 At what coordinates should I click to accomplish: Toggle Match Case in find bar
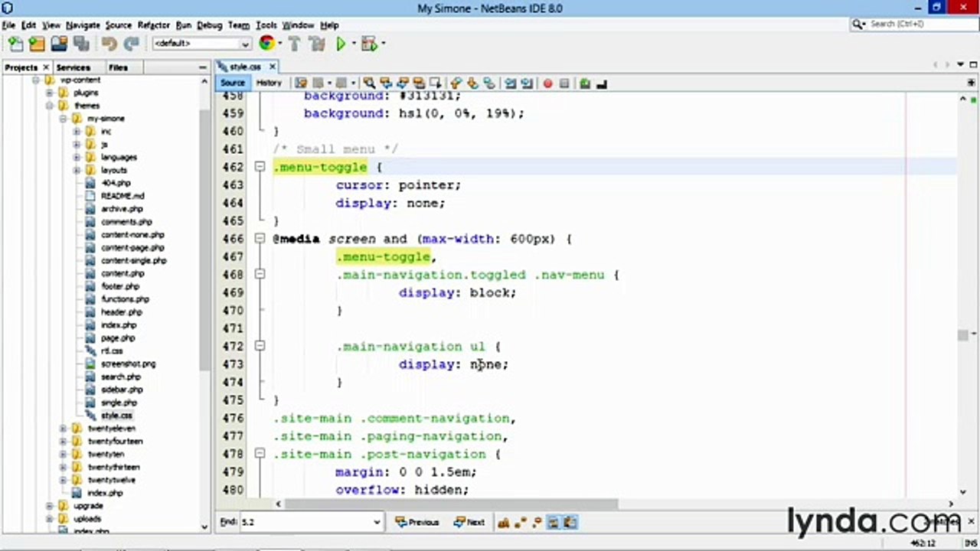click(503, 522)
